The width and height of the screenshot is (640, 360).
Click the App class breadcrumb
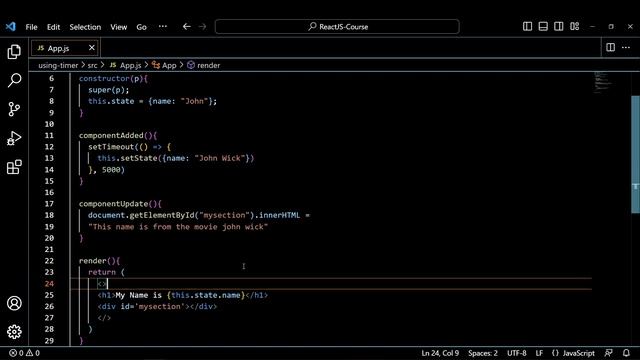pos(164,65)
